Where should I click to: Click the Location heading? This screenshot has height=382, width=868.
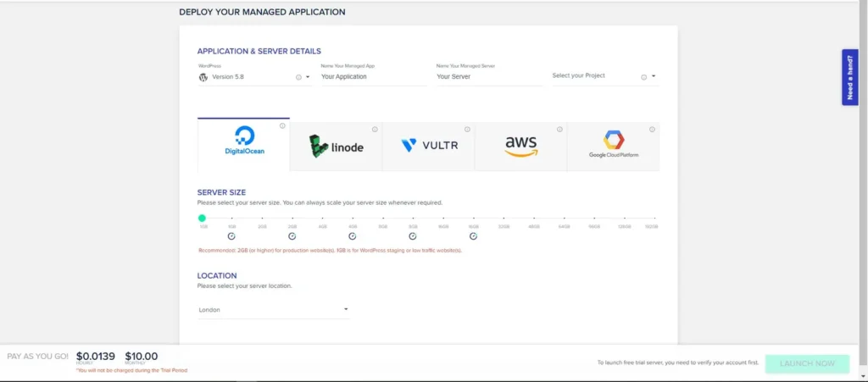pos(217,276)
